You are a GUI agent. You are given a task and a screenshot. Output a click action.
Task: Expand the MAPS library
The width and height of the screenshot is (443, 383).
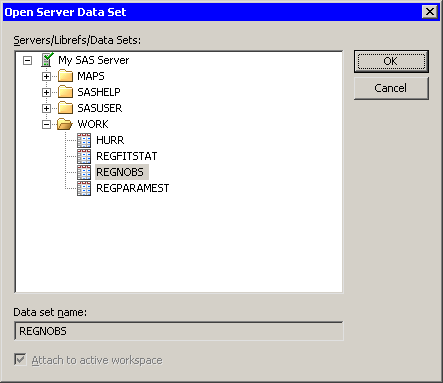[x=46, y=76]
